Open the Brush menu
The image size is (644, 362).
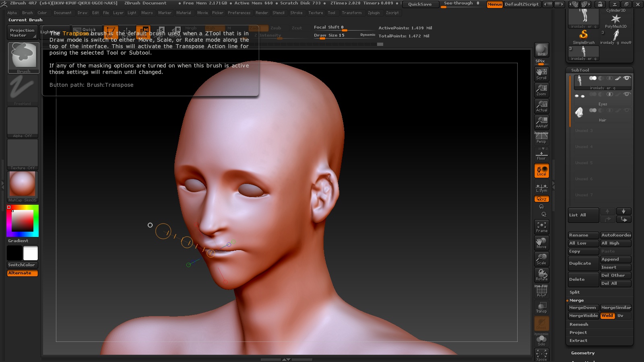(x=27, y=13)
